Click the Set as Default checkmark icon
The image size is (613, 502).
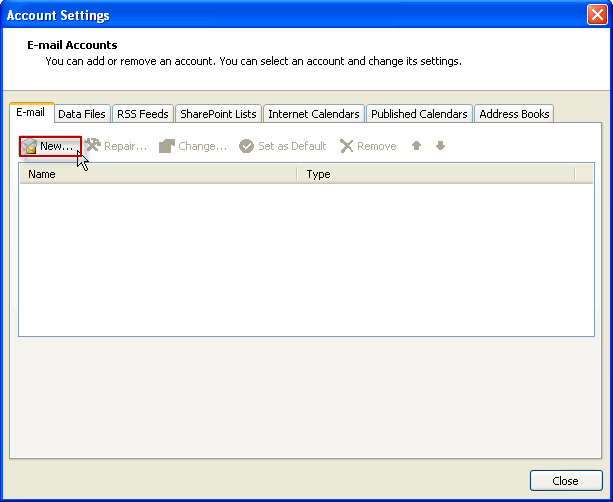coord(246,146)
